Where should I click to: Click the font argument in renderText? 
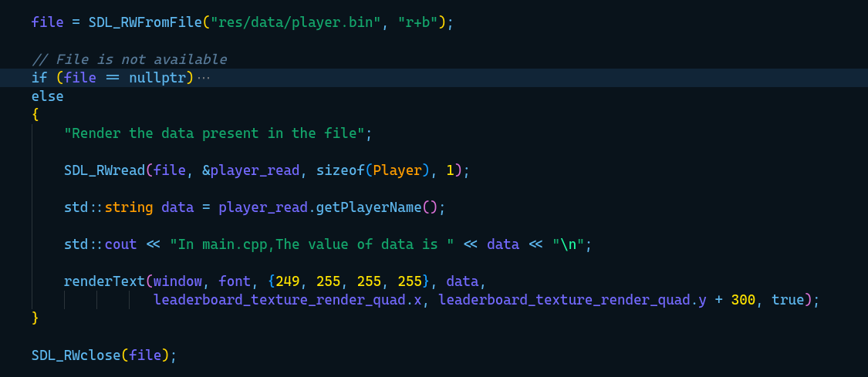pyautogui.click(x=235, y=281)
